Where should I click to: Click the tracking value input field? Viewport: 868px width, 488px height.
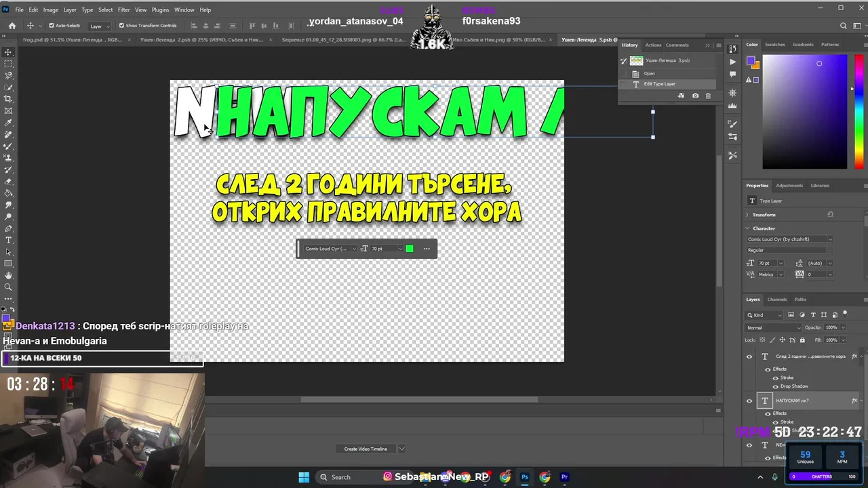(x=816, y=274)
